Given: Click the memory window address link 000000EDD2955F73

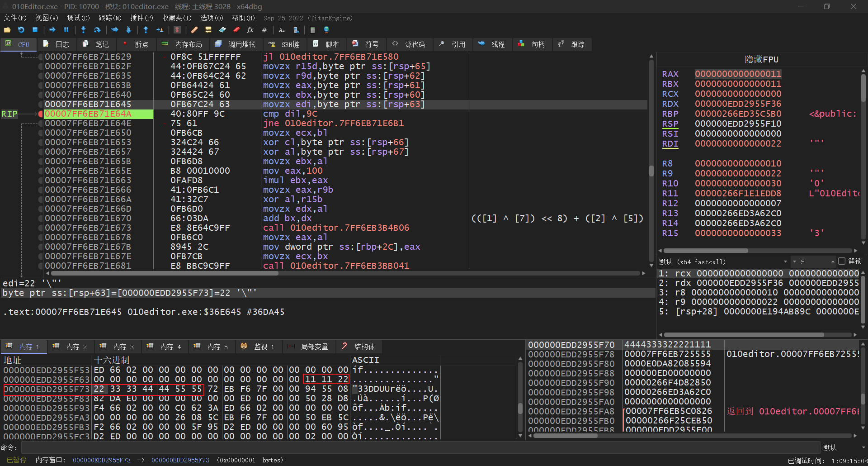Looking at the screenshot, I should tap(102, 460).
